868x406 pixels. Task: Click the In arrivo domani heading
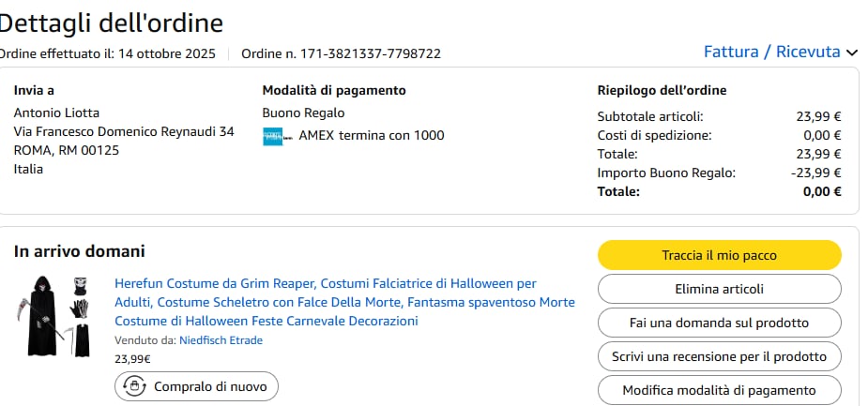[x=79, y=251]
